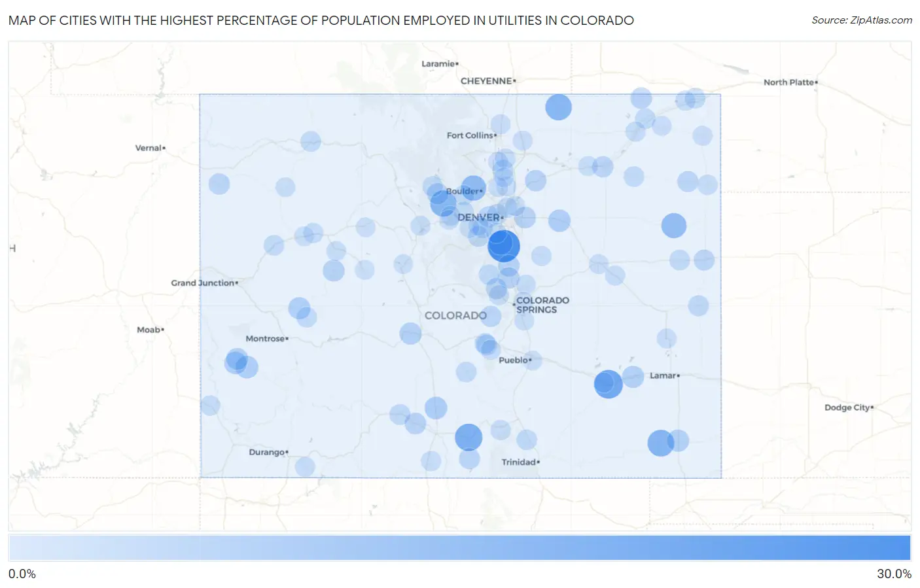Click the Montrose city label
920x588 pixels.
pyautogui.click(x=265, y=339)
